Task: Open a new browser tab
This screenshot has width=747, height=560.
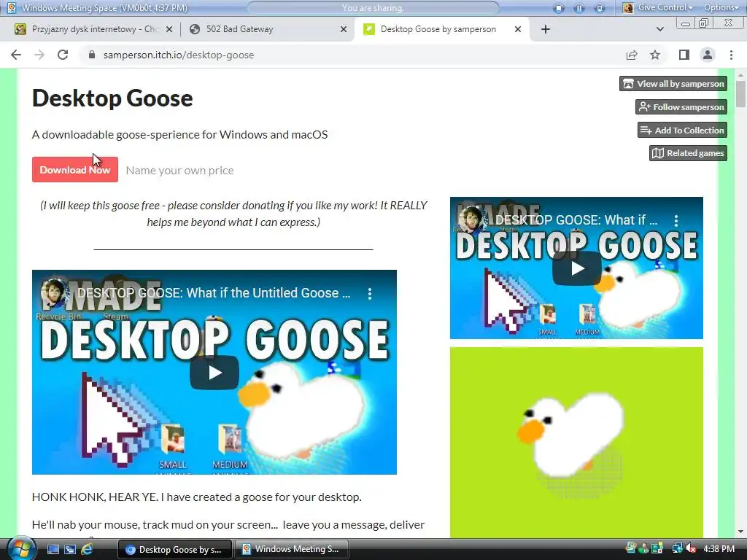Action: tap(546, 29)
